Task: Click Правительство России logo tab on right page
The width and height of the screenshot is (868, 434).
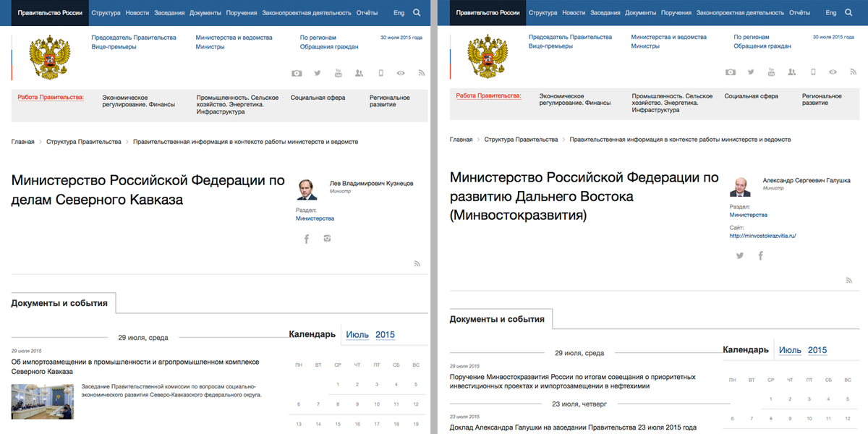Action: point(487,13)
